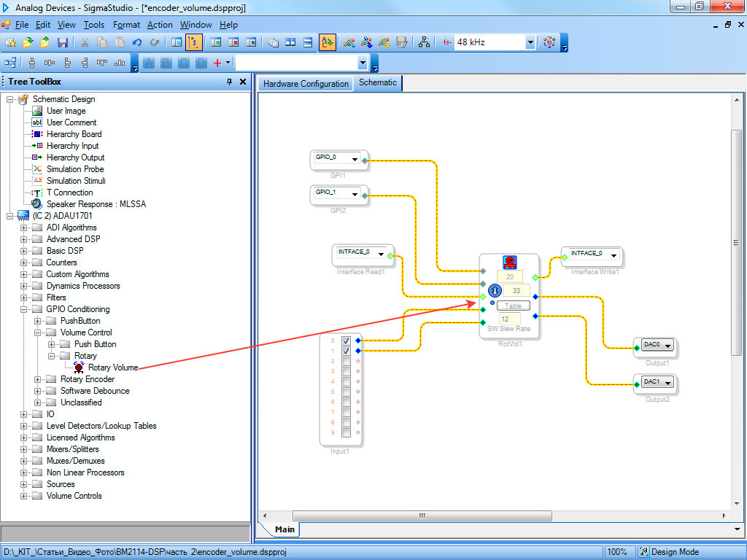Click the Undo arrow in toolbar
This screenshot has height=560, width=747.
(137, 42)
